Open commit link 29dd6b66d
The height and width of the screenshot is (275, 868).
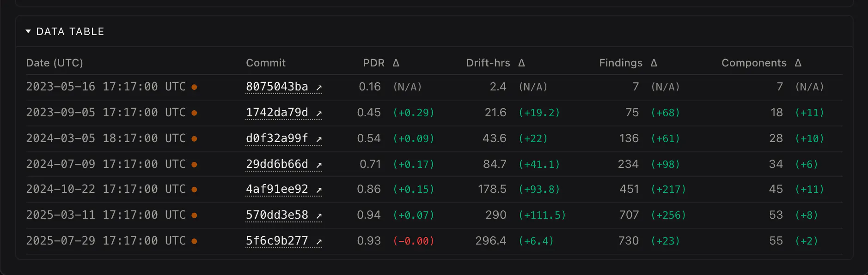point(283,164)
